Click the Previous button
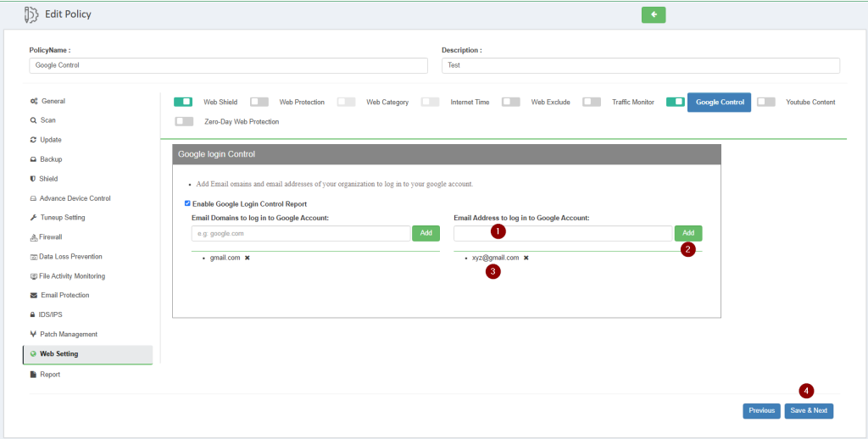Viewport: 868px width, 439px height. click(x=761, y=410)
